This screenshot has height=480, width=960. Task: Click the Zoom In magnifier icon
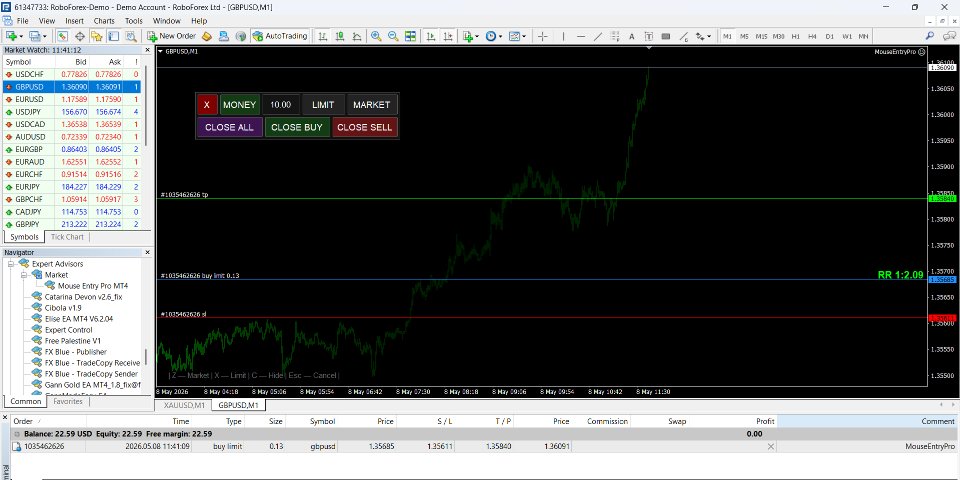coord(376,36)
